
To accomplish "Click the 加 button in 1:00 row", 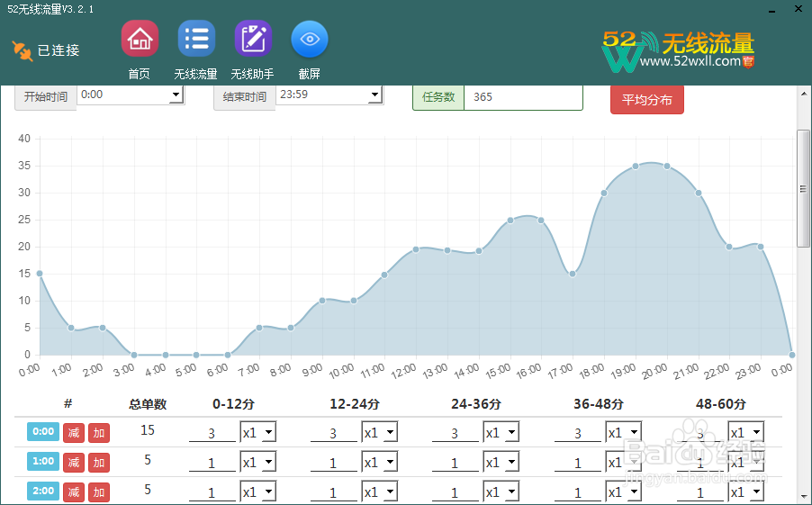I will pyautogui.click(x=99, y=462).
